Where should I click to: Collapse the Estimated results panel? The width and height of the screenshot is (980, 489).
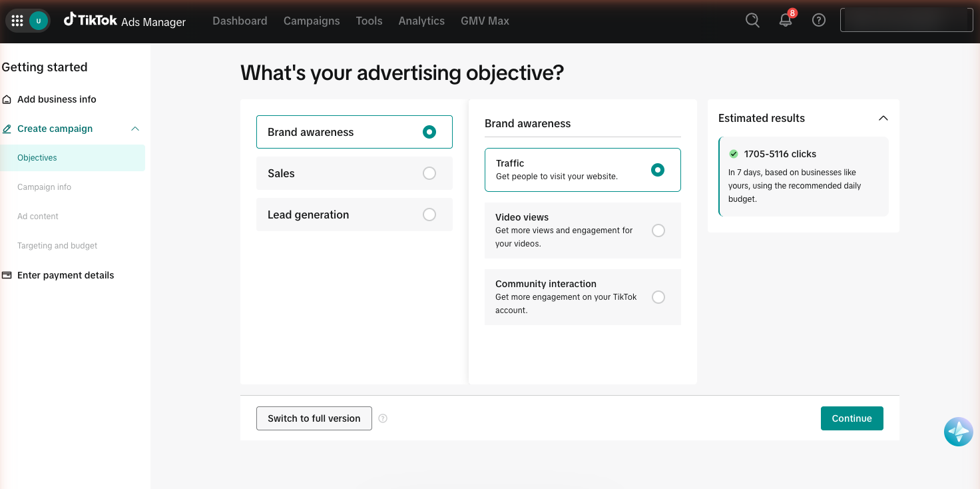click(x=883, y=118)
